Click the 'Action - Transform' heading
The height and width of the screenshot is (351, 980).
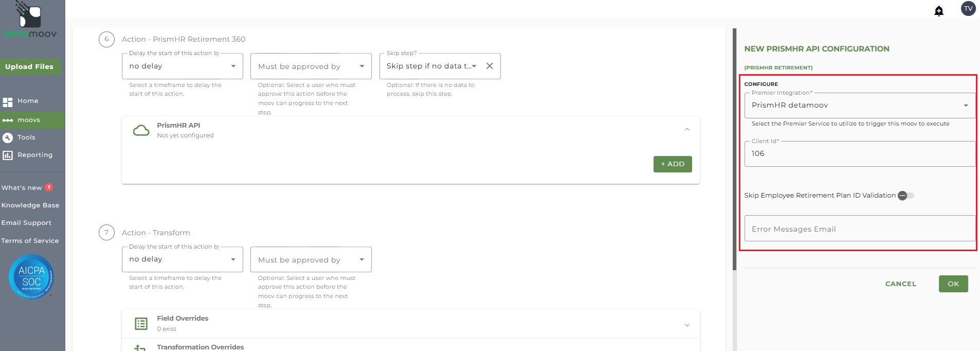tap(156, 233)
